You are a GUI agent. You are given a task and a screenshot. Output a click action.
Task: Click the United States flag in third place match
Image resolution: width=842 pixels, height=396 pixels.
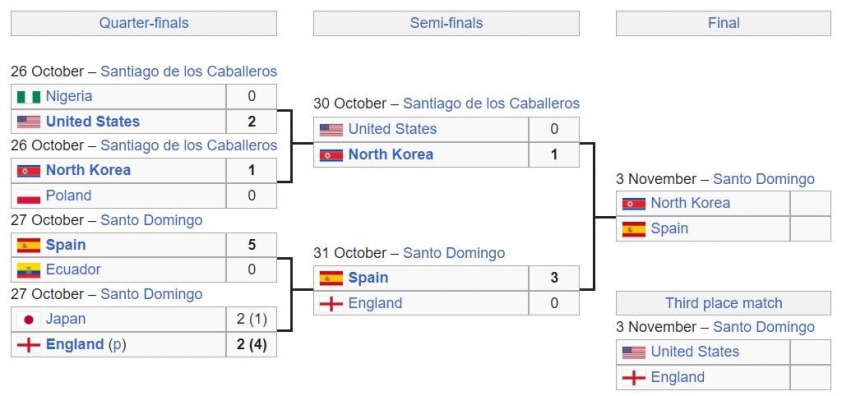coord(634,352)
